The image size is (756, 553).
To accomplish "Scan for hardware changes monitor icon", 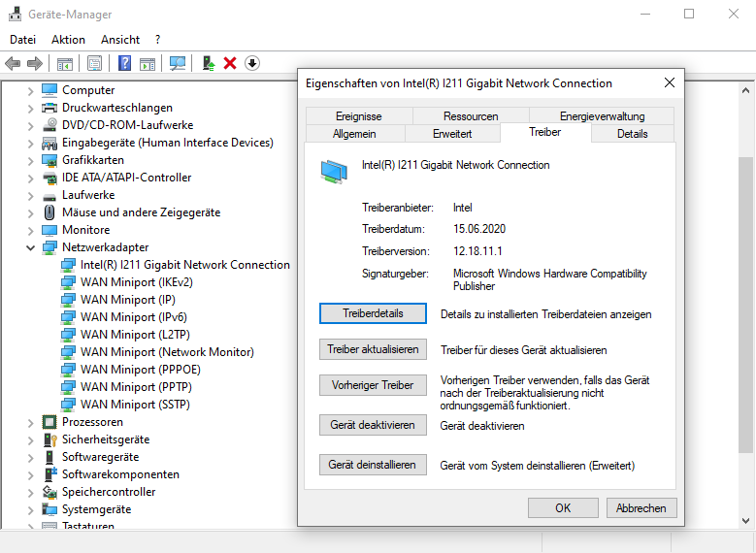I will pyautogui.click(x=178, y=63).
